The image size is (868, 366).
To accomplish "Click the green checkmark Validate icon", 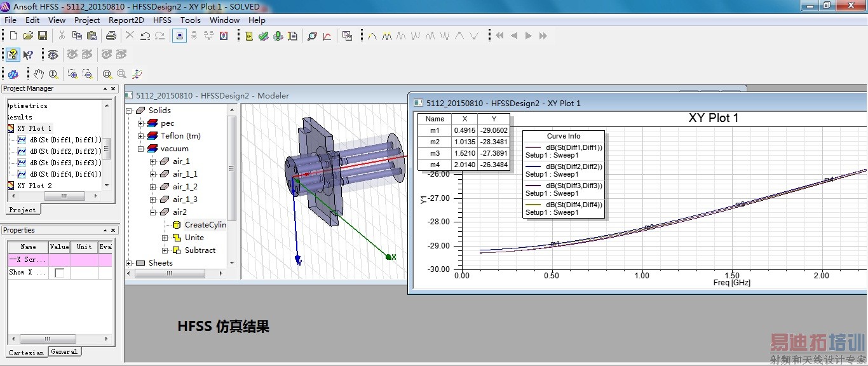I will [x=264, y=36].
